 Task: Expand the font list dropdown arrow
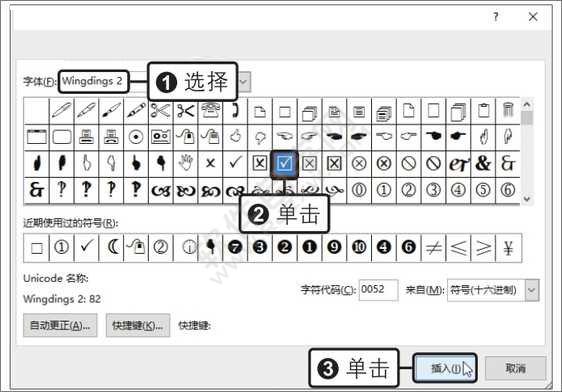(x=243, y=82)
